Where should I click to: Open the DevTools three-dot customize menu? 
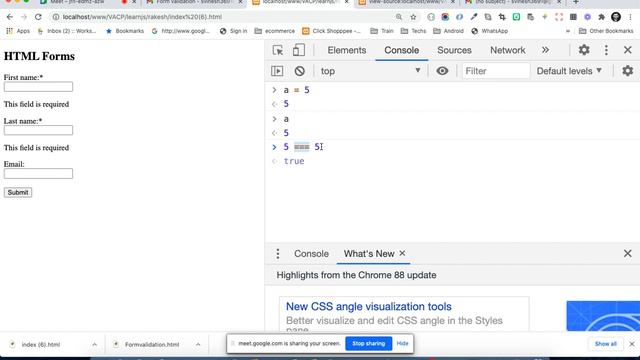(606, 50)
